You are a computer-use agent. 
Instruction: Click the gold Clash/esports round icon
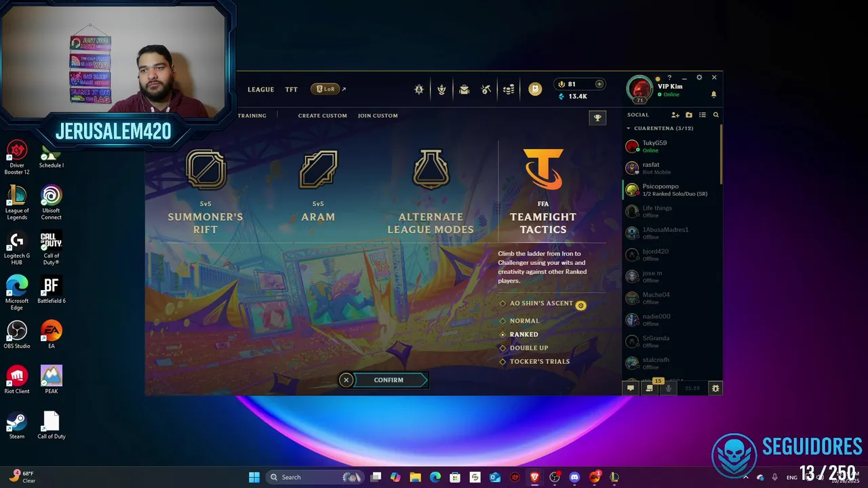coord(535,89)
